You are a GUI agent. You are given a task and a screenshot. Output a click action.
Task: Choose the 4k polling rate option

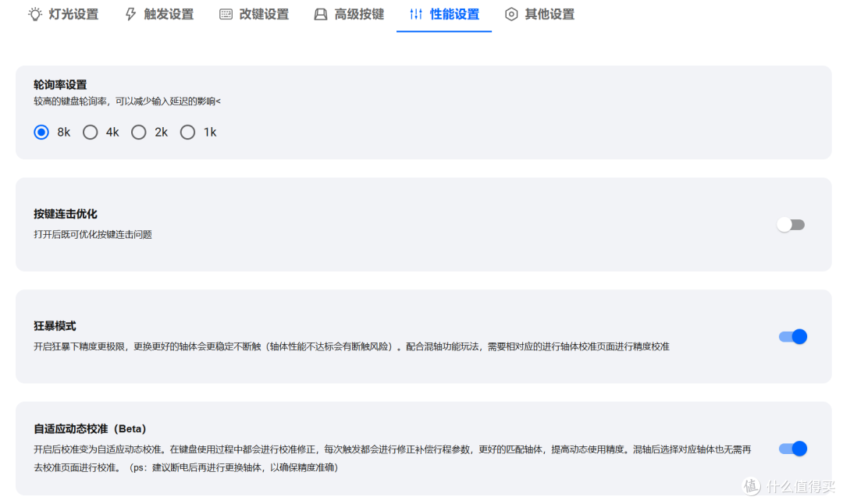(x=91, y=132)
